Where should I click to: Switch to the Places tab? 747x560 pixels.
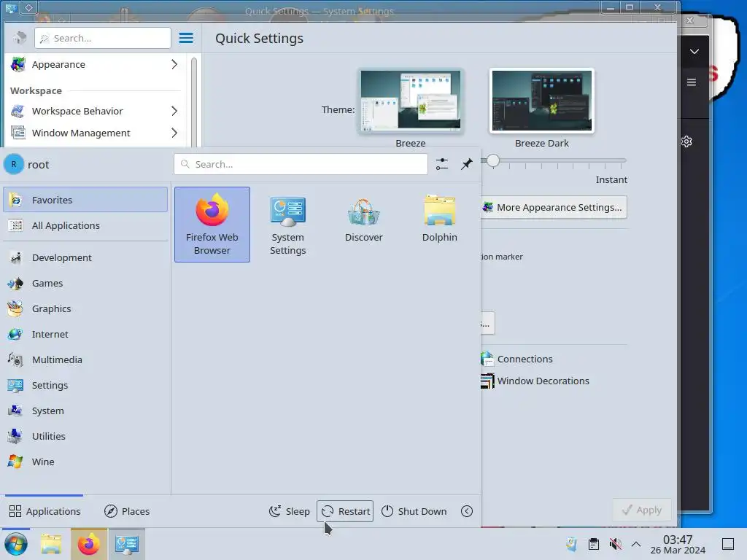click(x=127, y=511)
